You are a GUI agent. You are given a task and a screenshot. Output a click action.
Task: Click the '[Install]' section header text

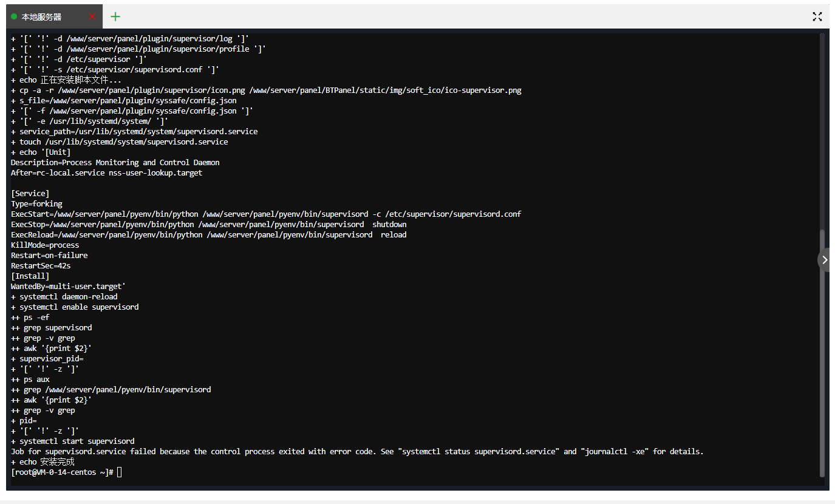pyautogui.click(x=30, y=276)
